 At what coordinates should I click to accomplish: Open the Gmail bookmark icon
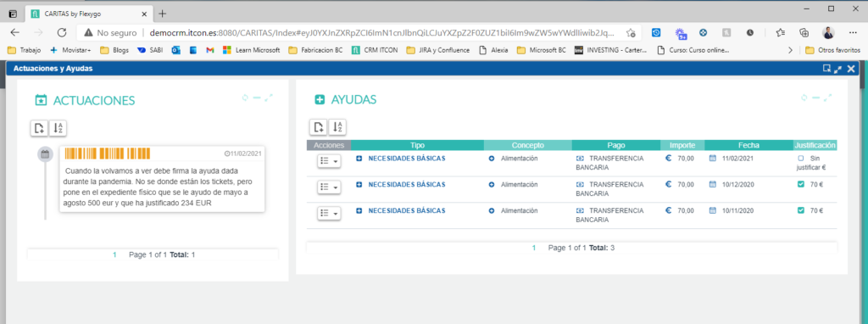(x=210, y=50)
